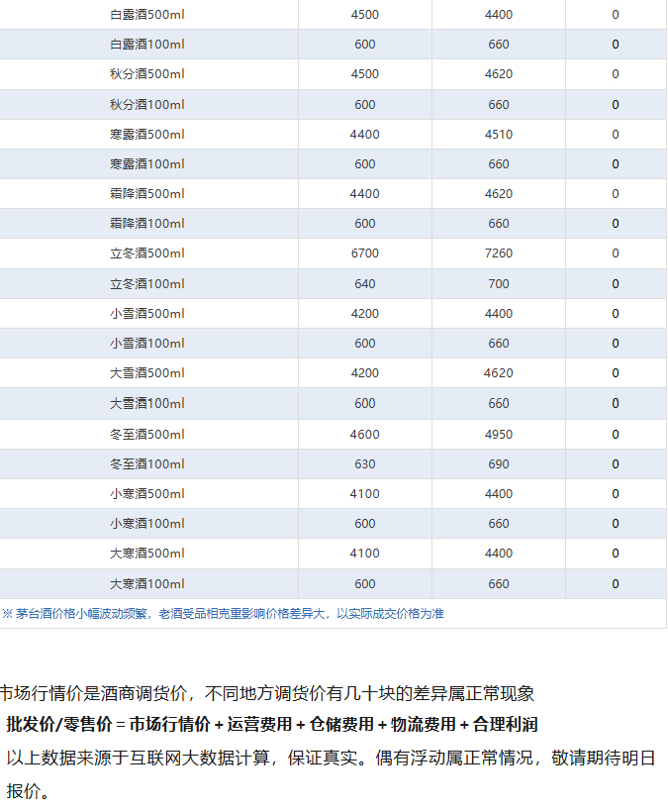The image size is (668, 812).
Task: Click price 4600 in 冬至酒500ml row
Action: click(365, 434)
